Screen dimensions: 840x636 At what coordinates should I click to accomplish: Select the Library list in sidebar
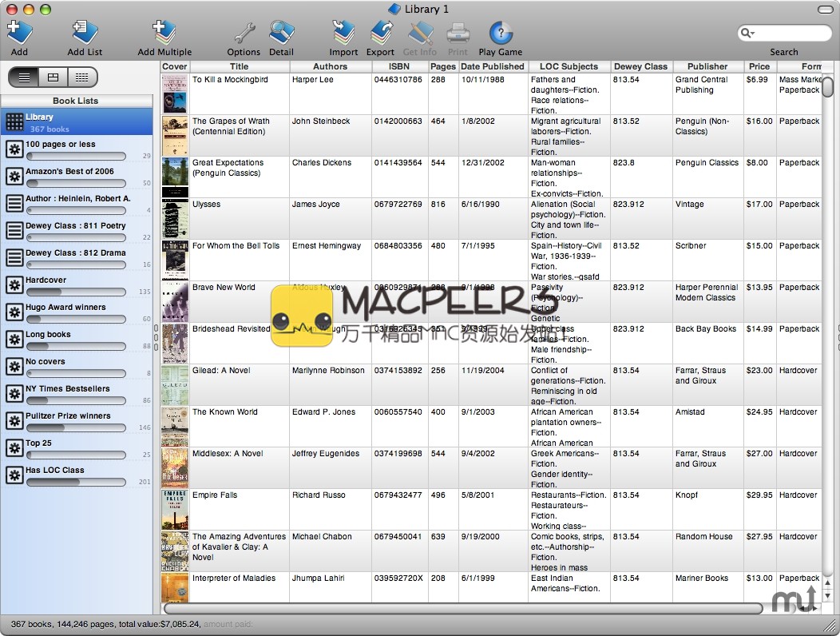pos(76,122)
